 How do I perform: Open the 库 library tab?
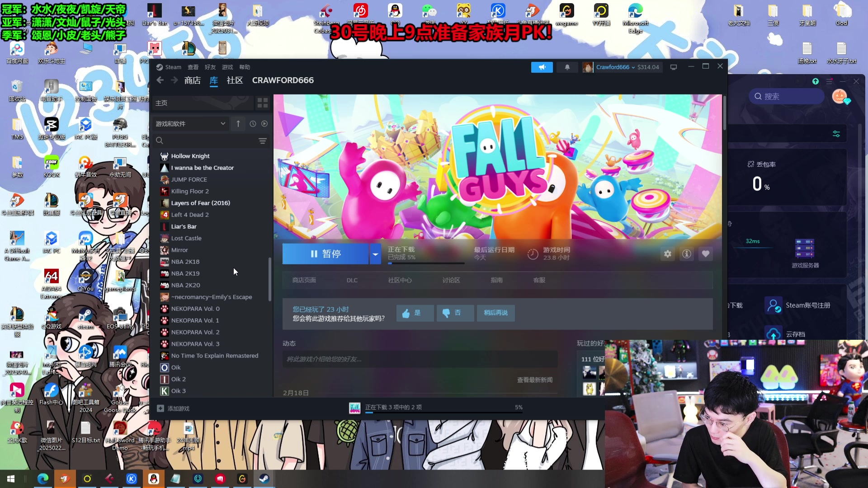point(214,80)
